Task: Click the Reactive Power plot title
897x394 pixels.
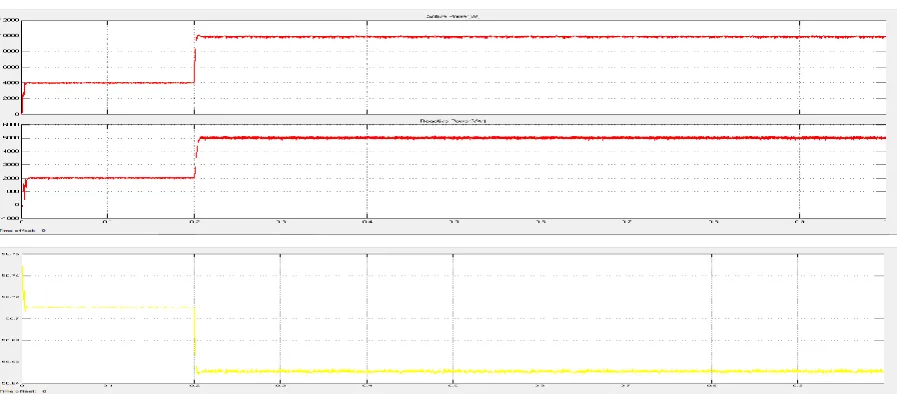Action: pyautogui.click(x=453, y=121)
